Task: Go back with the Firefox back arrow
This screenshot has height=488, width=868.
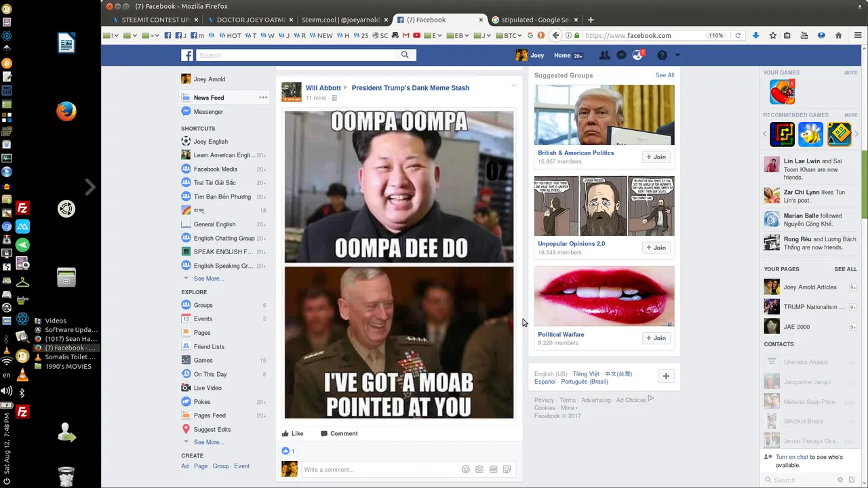Action: point(556,35)
